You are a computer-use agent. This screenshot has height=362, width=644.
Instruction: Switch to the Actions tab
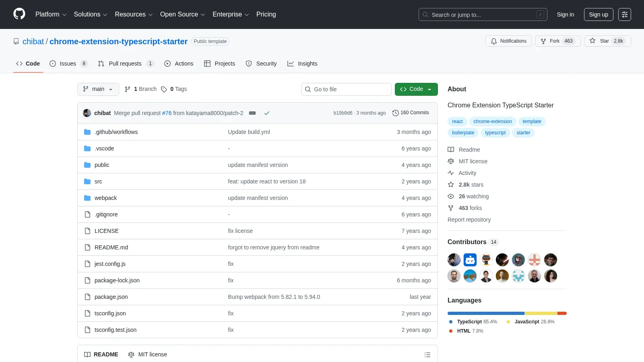[179, 64]
